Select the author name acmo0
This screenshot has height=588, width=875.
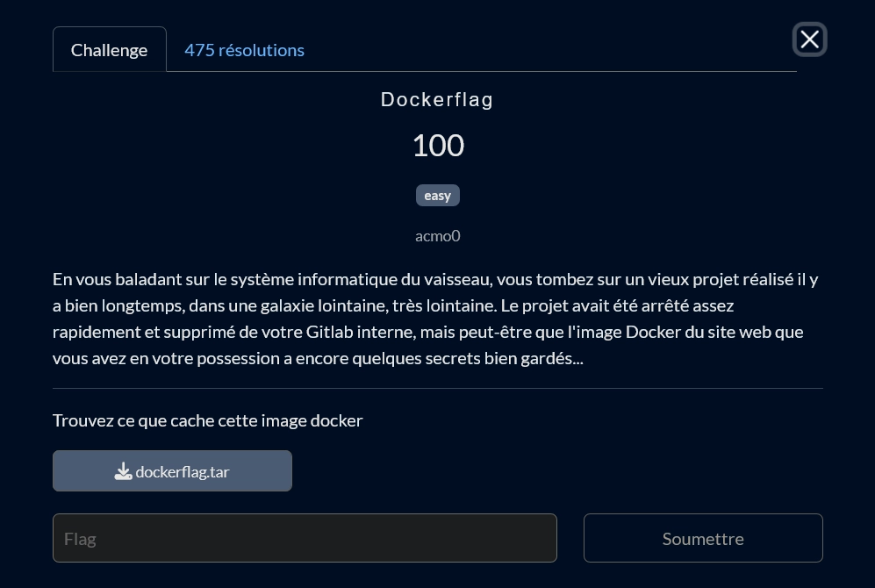(x=437, y=235)
